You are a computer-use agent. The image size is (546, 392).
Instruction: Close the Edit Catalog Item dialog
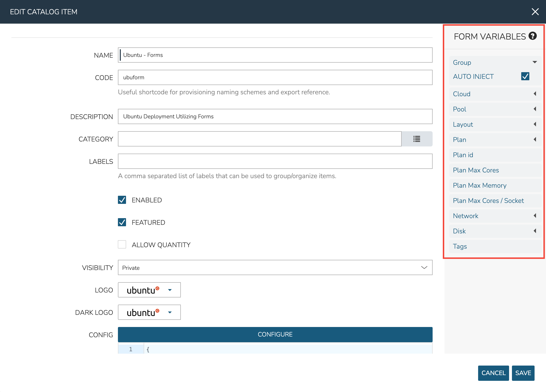[535, 12]
